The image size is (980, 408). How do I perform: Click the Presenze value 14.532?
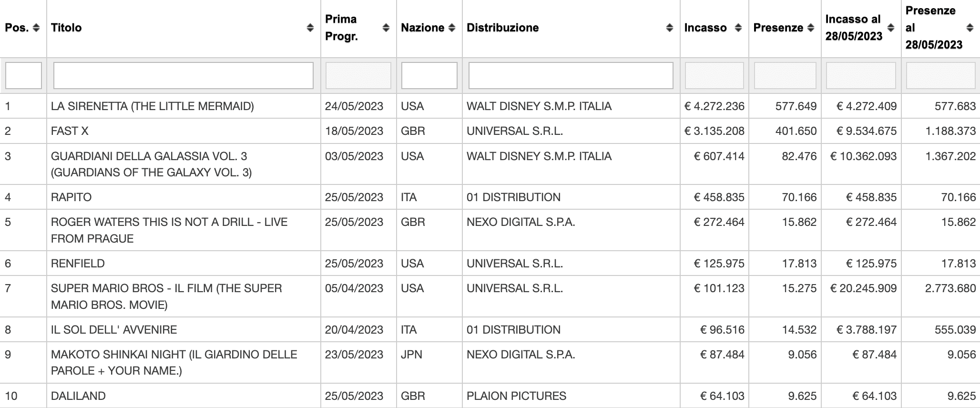pyautogui.click(x=799, y=329)
